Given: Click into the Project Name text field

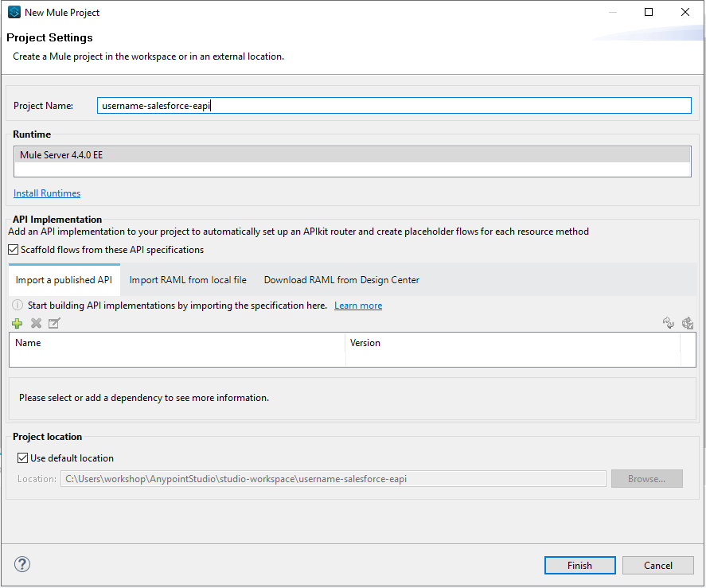Looking at the screenshot, I should (x=394, y=106).
